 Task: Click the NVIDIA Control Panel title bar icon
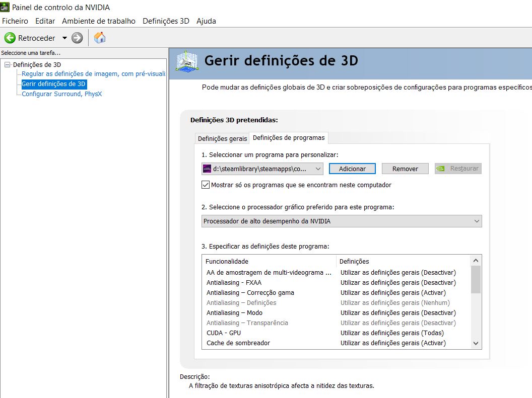click(x=5, y=8)
